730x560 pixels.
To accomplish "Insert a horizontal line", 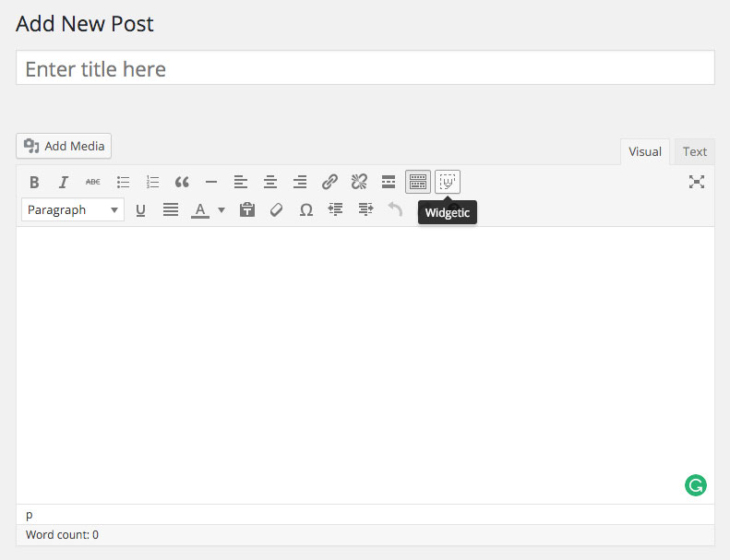I will (x=211, y=182).
